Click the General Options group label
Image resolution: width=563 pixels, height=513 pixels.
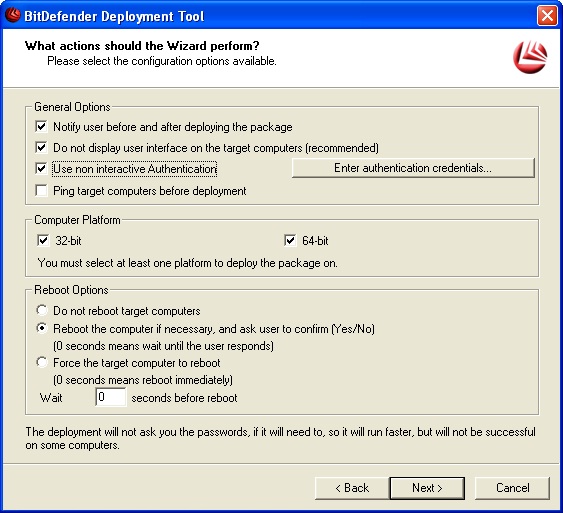coord(72,107)
